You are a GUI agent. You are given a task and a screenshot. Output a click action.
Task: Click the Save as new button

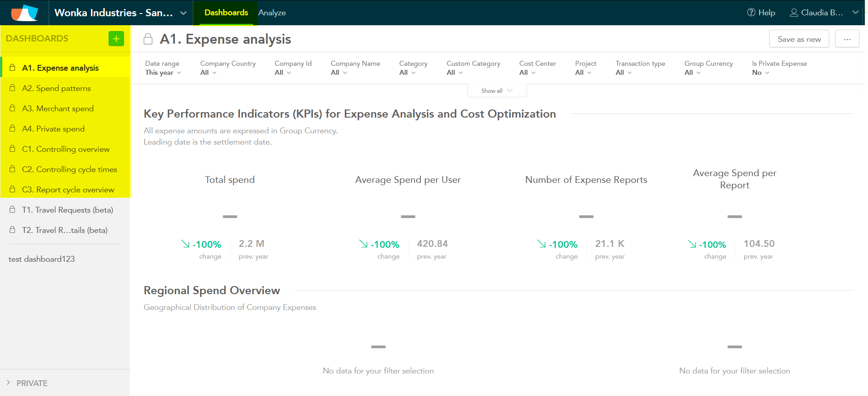coord(799,39)
